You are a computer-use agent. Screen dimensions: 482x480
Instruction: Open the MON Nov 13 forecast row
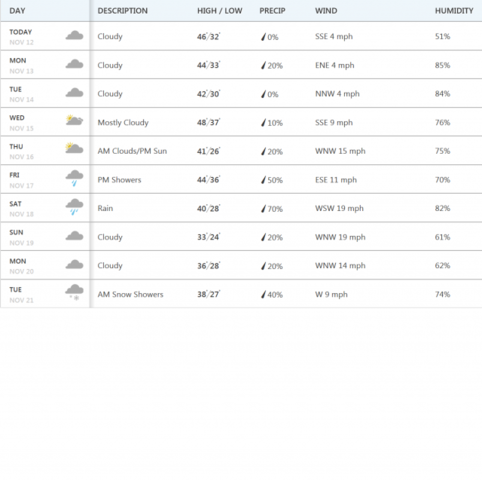(x=241, y=65)
